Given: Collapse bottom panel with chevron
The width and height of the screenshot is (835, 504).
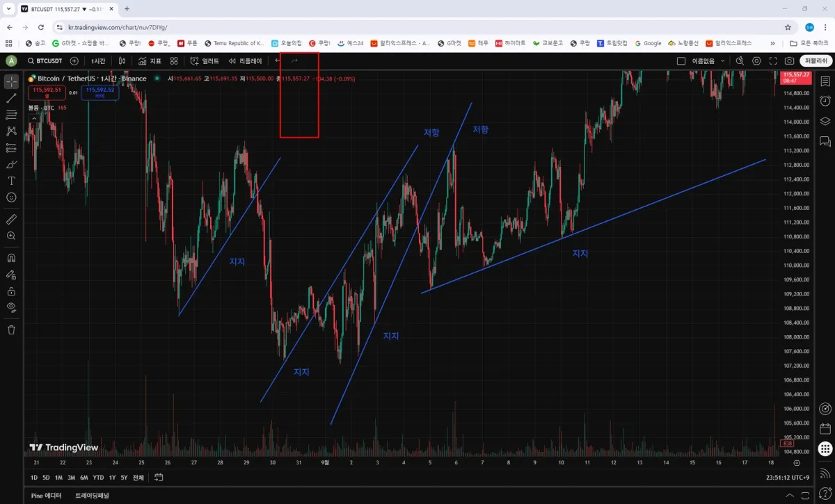Looking at the screenshot, I should pyautogui.click(x=789, y=496).
